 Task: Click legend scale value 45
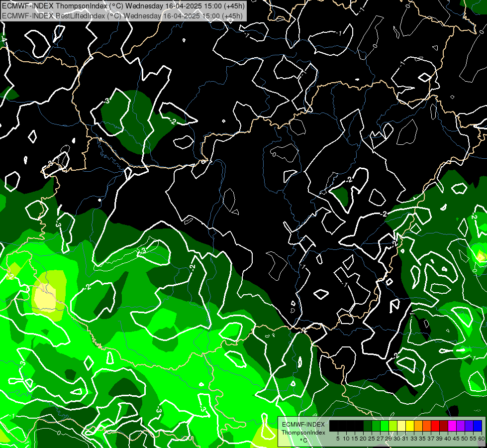(x=456, y=439)
